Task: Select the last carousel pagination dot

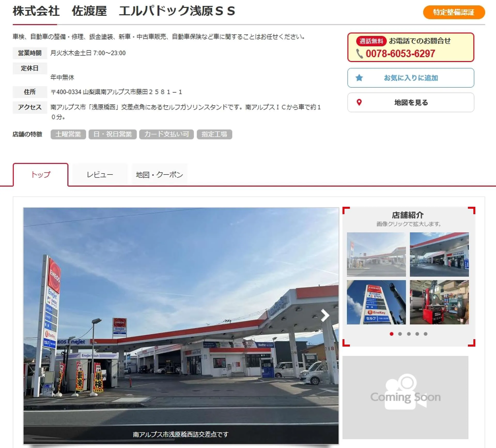Action: (425, 334)
